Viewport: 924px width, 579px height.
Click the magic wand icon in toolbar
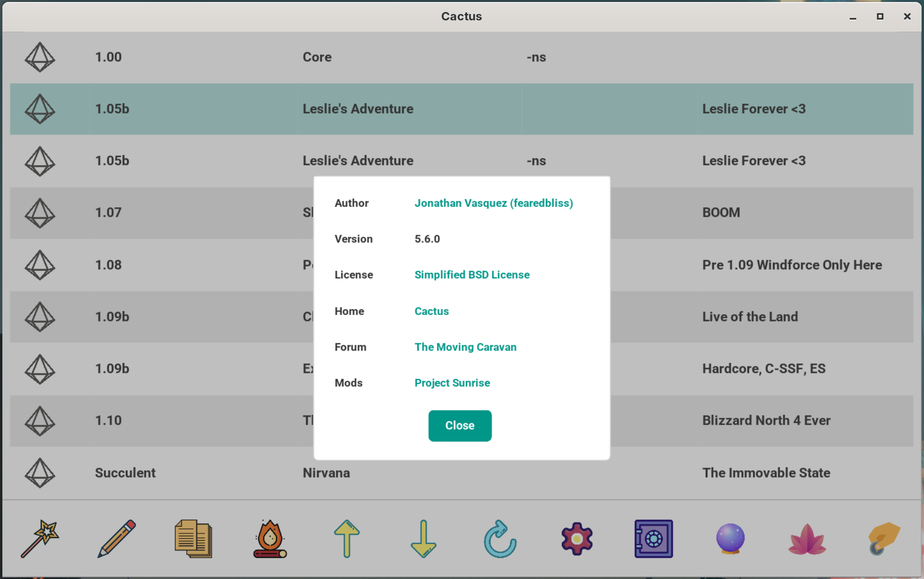coord(40,539)
